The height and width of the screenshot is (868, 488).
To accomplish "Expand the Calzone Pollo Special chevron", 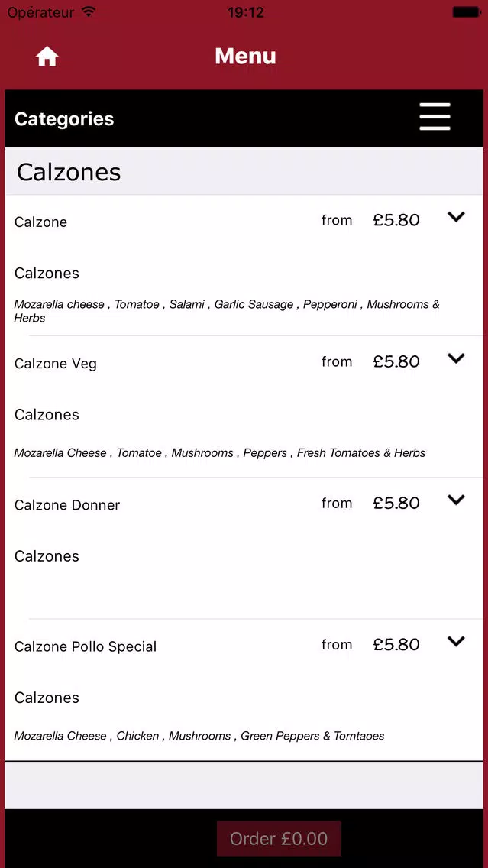I will (456, 642).
